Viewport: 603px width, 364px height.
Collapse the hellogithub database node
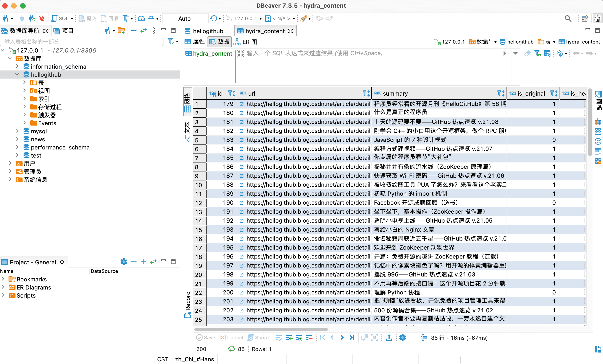pos(17,75)
